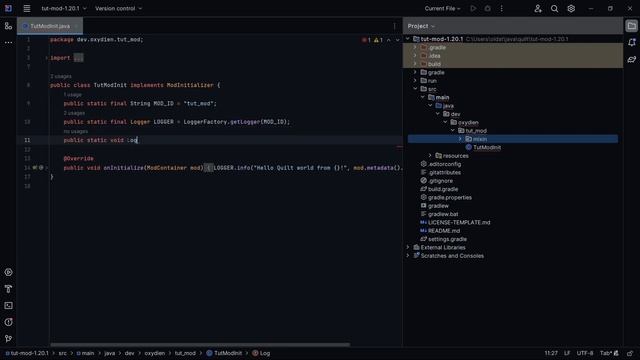Change the UTF-8 file encoding

tap(585, 353)
